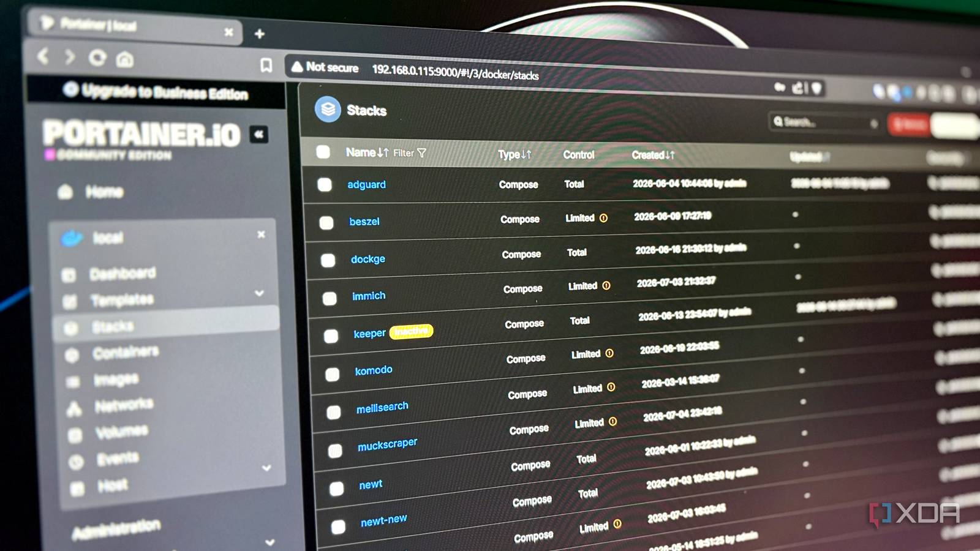Screen dimensions: 980x551
Task: Click the Not secure warning badge
Action: tap(325, 67)
